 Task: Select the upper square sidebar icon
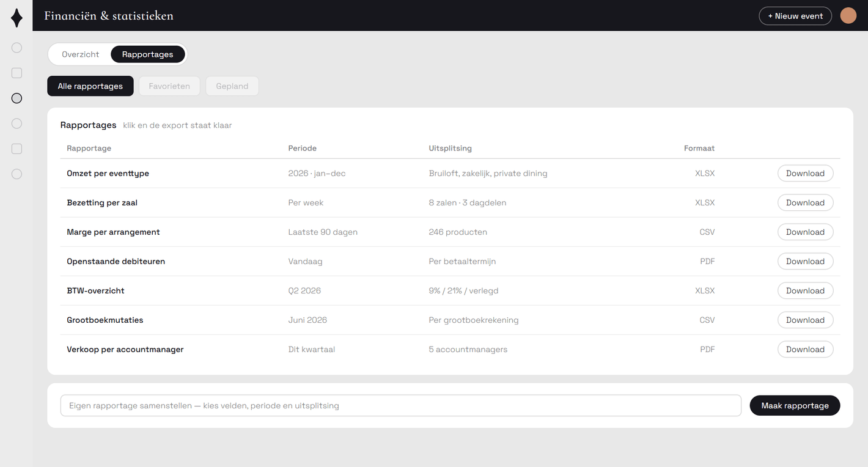pos(17,73)
